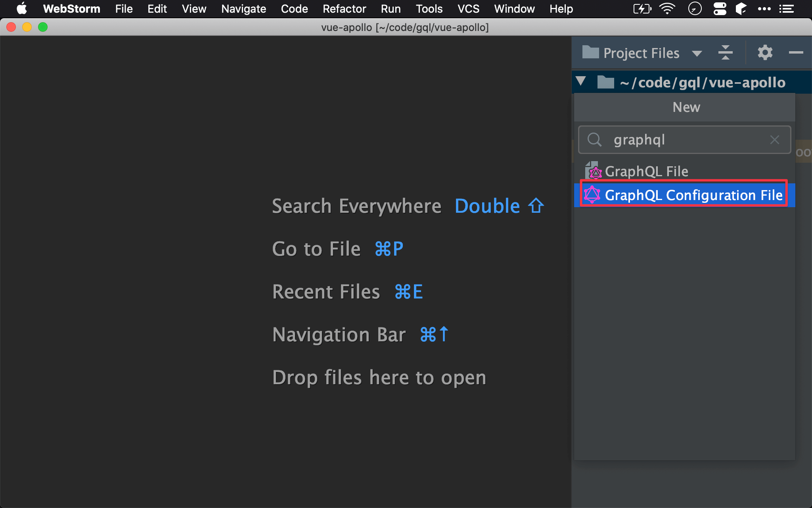812x508 pixels.
Task: Click the GraphQL Configuration File icon
Action: pyautogui.click(x=592, y=194)
